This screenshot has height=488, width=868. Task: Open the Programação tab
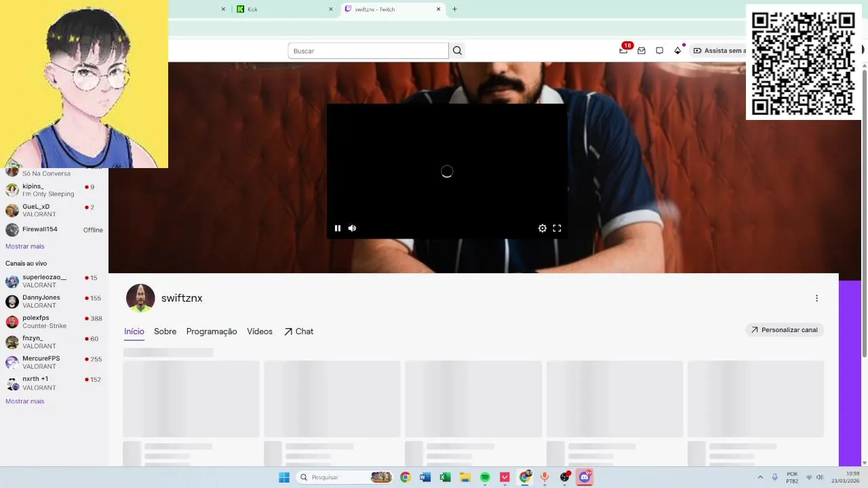click(x=212, y=331)
